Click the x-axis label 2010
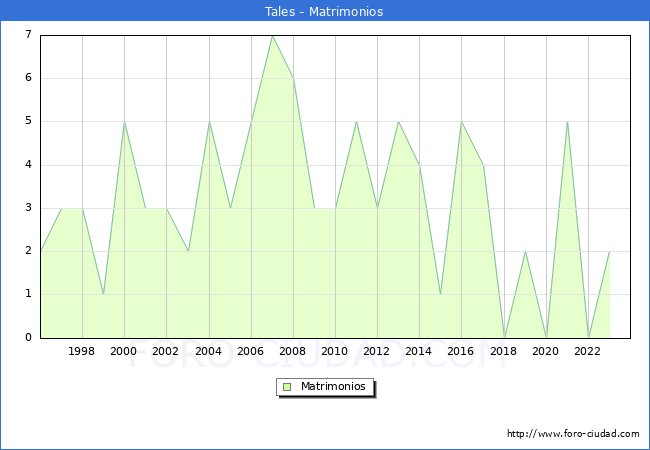This screenshot has width=650, height=450. click(x=335, y=351)
